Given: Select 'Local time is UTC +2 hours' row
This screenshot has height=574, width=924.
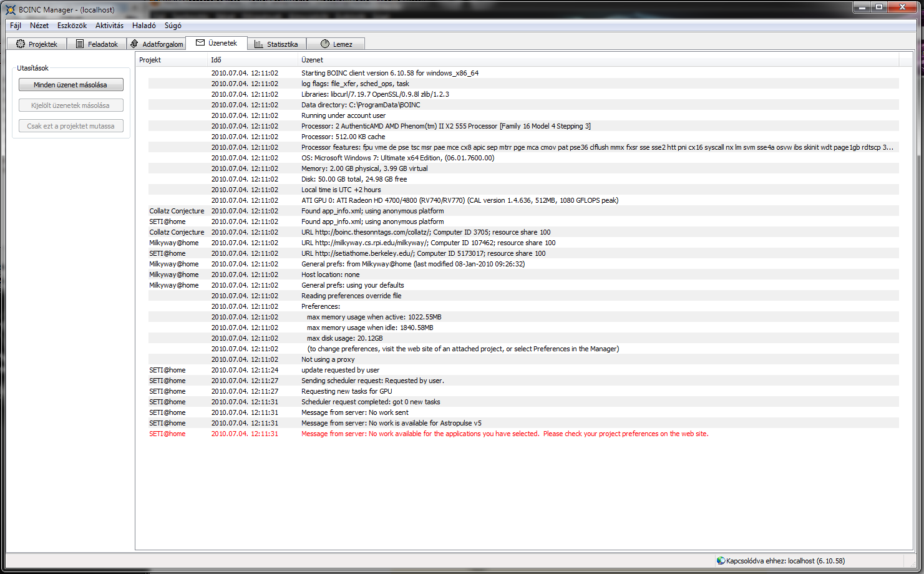Looking at the screenshot, I should tap(523, 190).
